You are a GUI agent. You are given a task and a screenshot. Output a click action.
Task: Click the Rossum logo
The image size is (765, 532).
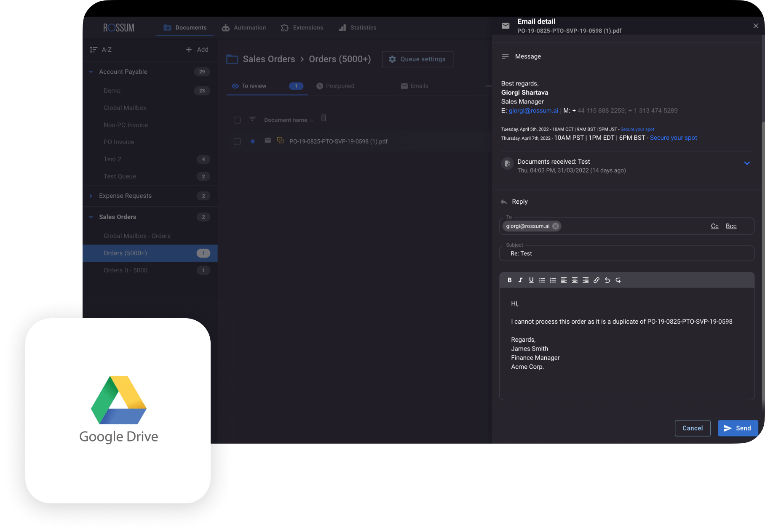coord(119,28)
